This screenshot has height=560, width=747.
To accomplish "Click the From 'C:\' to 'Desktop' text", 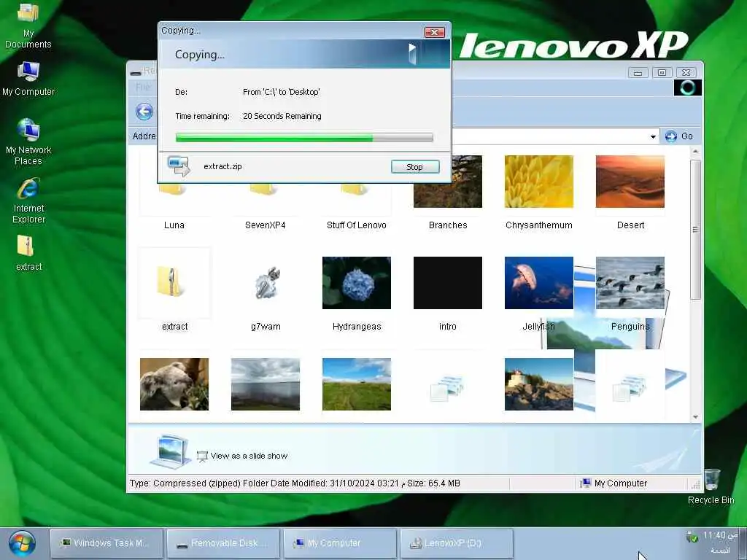I will point(281,92).
